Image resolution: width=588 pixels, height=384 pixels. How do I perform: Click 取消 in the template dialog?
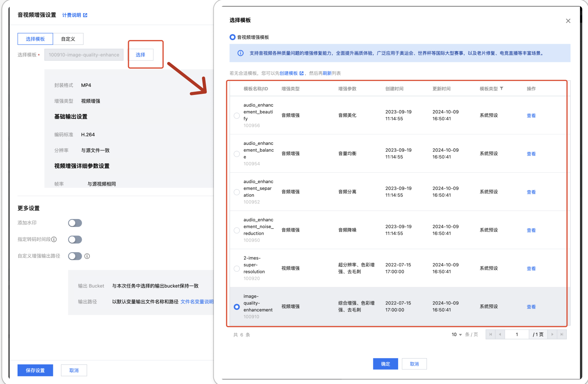point(414,364)
